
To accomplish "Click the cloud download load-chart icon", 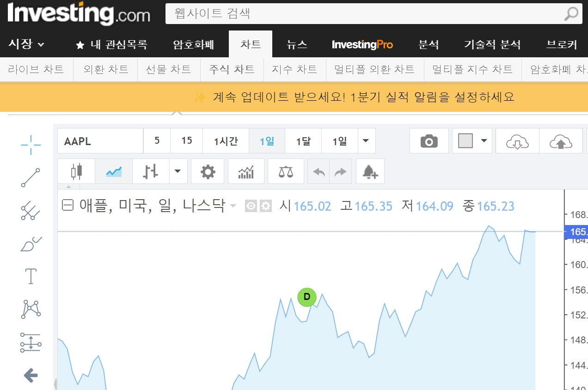I will coord(517,141).
